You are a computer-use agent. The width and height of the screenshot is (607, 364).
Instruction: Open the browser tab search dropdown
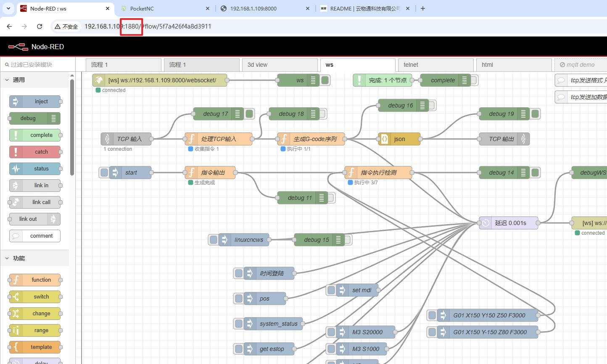8,8
